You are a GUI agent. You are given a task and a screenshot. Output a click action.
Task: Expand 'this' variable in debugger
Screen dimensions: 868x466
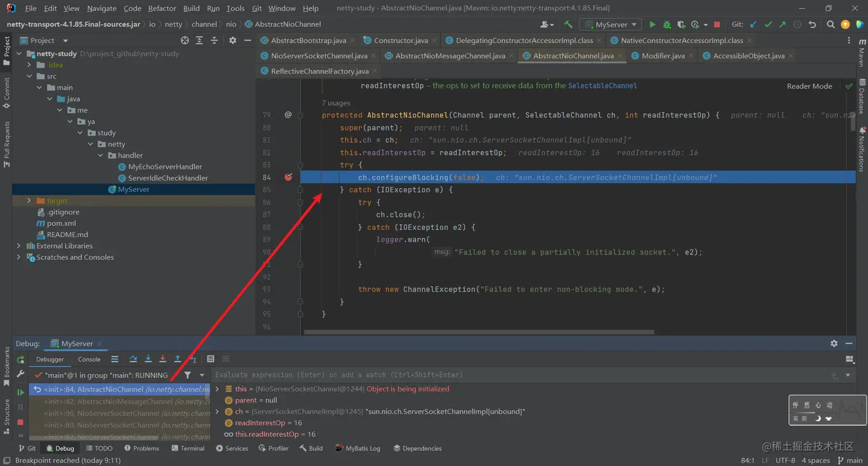pyautogui.click(x=217, y=389)
